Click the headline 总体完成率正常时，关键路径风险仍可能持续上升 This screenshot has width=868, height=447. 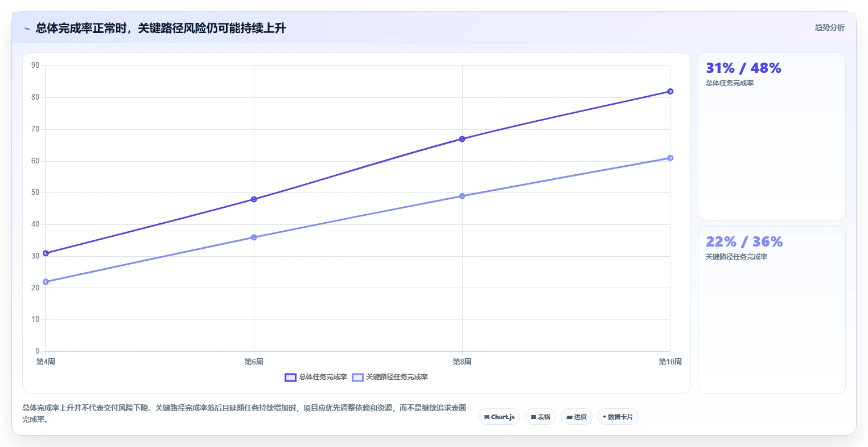click(x=161, y=28)
